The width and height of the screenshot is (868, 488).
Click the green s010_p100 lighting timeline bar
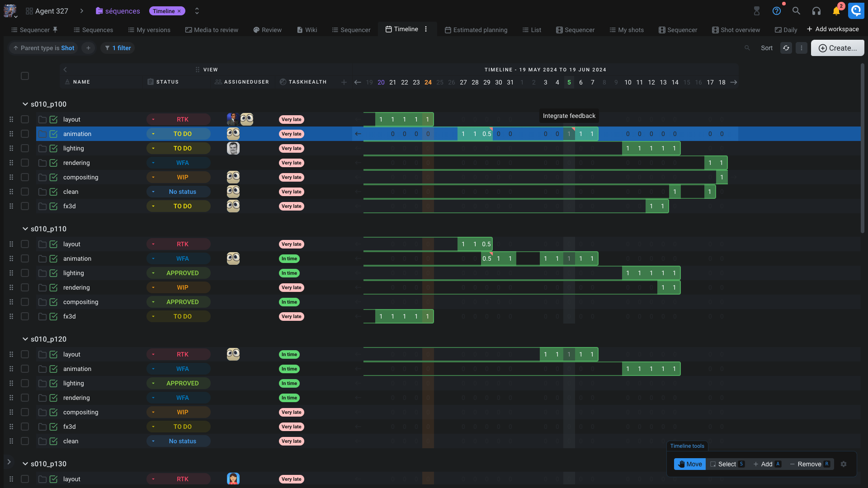[651, 148]
